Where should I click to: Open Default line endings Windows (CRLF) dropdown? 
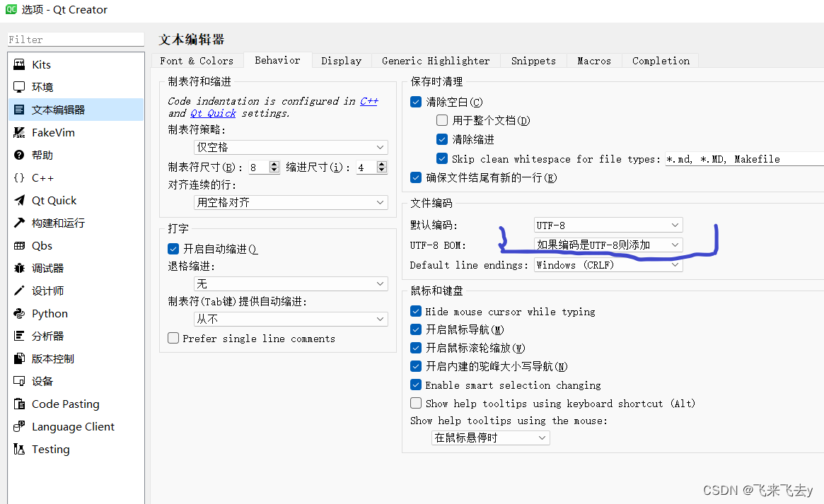(x=608, y=264)
